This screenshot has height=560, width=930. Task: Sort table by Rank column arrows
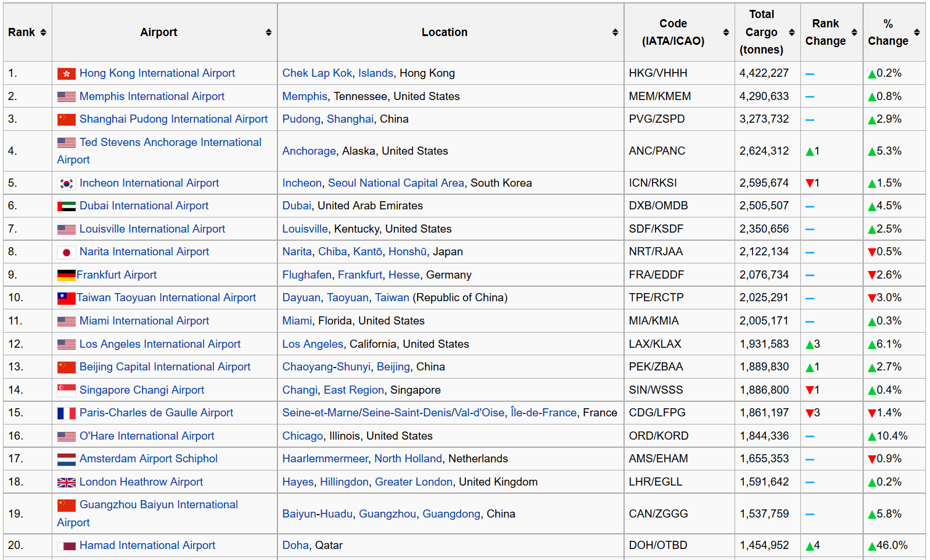[x=43, y=33]
